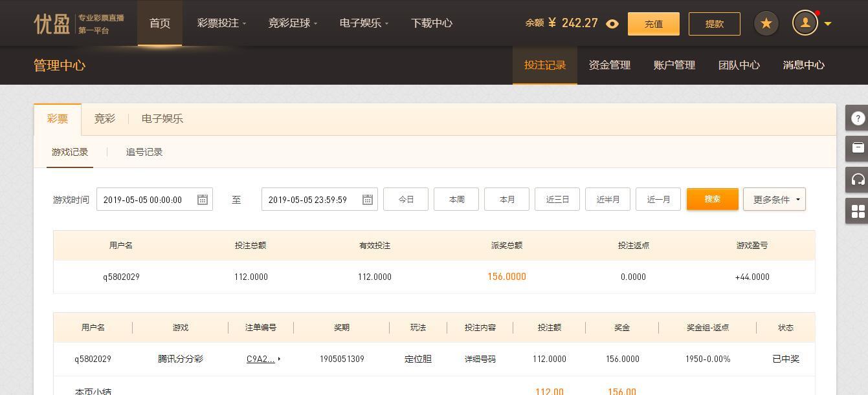The image size is (868, 395).
Task: Filter records by 本周
Action: point(456,199)
